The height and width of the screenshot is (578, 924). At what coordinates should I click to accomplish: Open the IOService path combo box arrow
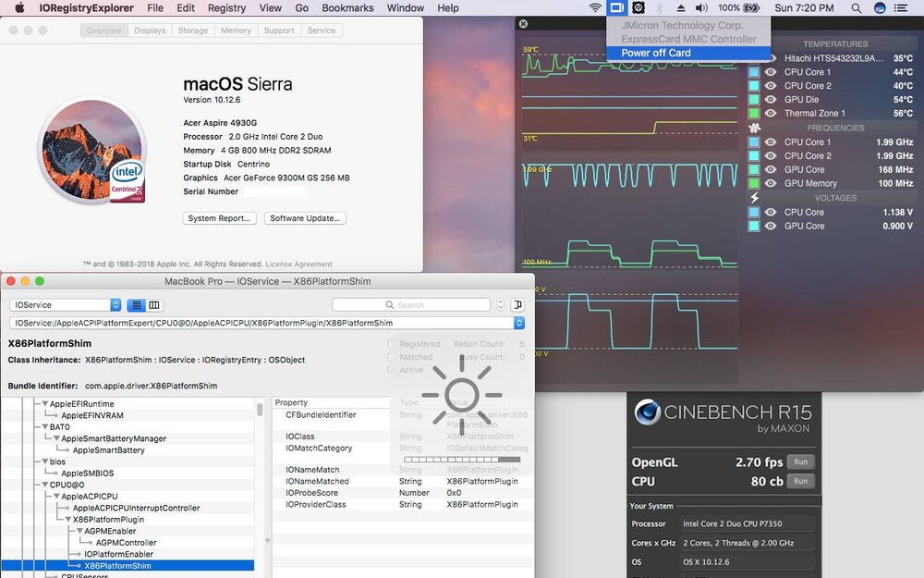(x=518, y=324)
